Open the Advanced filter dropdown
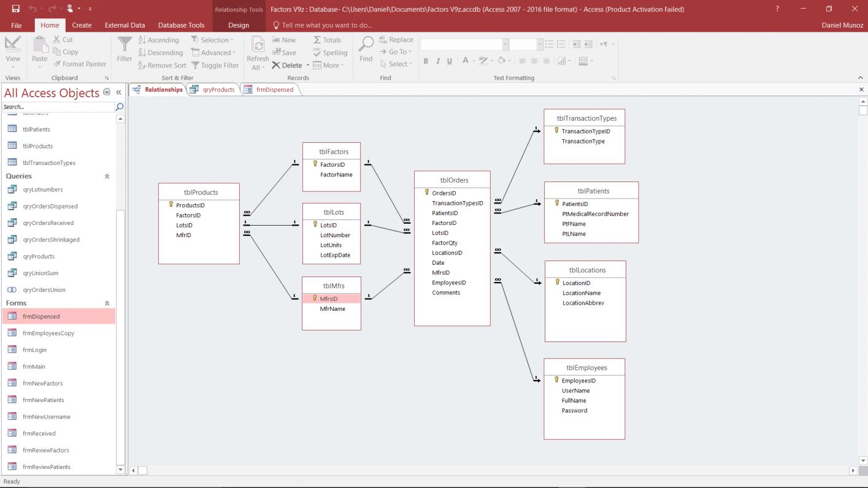The width and height of the screenshot is (868, 488). (213, 53)
